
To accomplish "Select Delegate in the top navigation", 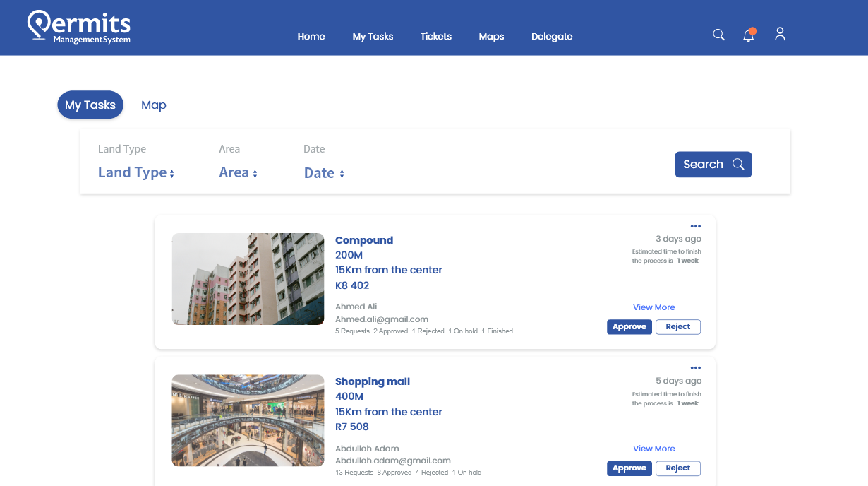I will (552, 36).
